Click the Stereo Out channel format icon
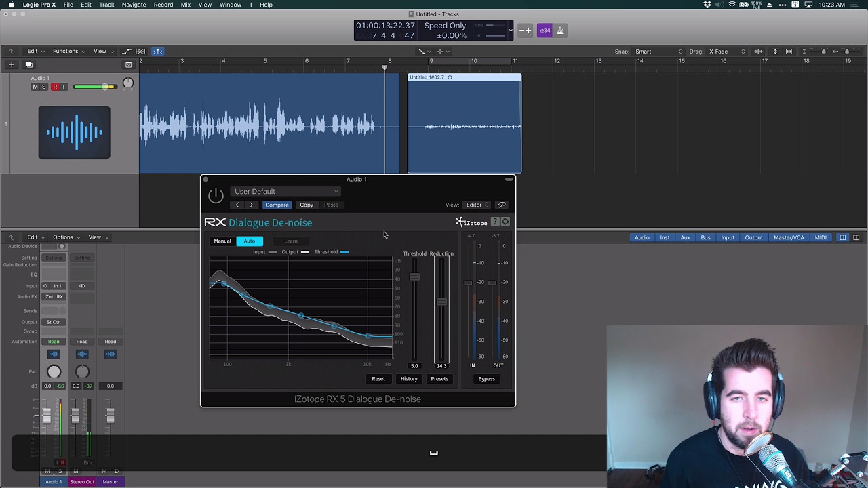The height and width of the screenshot is (488, 868). coord(82,286)
